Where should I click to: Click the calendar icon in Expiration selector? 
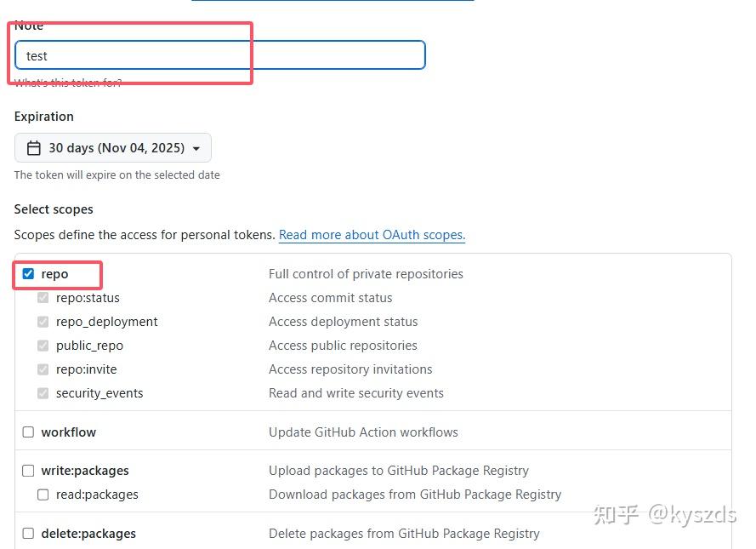[34, 148]
